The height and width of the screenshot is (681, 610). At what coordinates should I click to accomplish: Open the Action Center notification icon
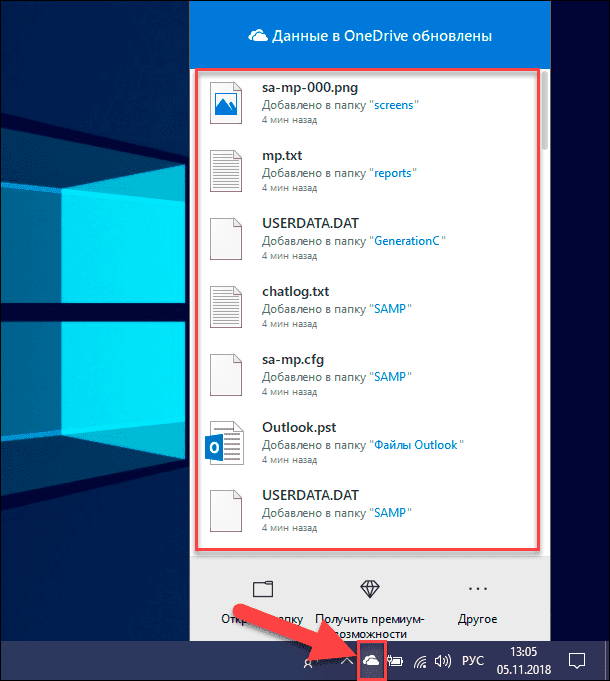577,661
